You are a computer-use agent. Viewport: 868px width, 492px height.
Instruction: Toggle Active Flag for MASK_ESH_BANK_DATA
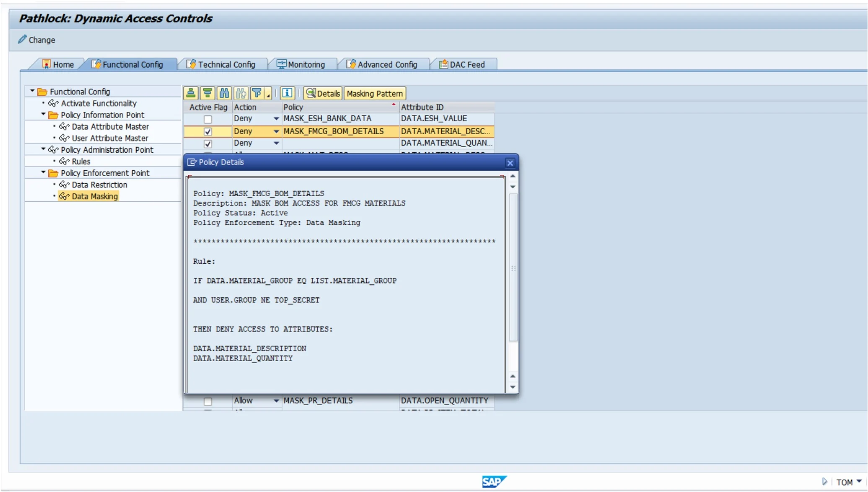[208, 119]
